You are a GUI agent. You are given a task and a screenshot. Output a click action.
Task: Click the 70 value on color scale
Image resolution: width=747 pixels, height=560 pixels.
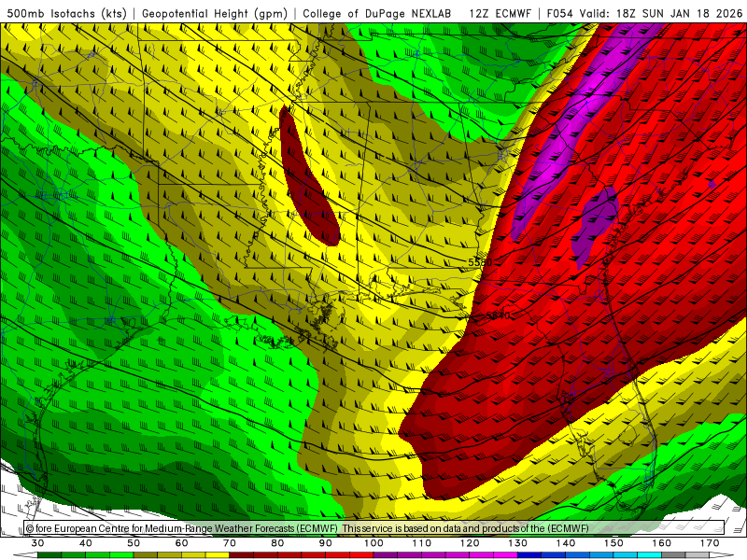[230, 543]
